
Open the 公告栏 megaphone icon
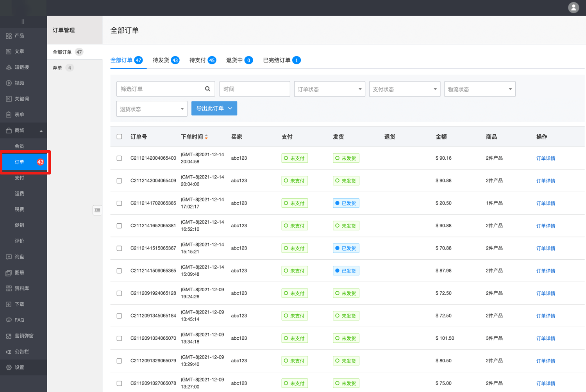9,352
